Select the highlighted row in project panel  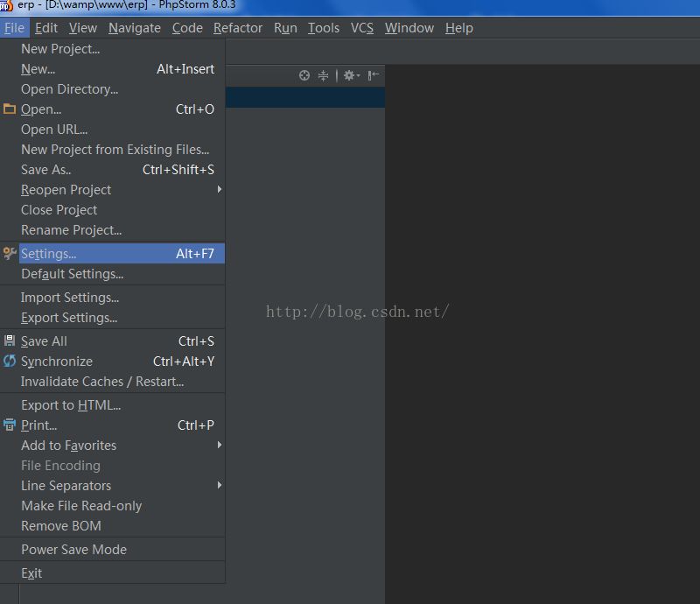tap(305, 97)
